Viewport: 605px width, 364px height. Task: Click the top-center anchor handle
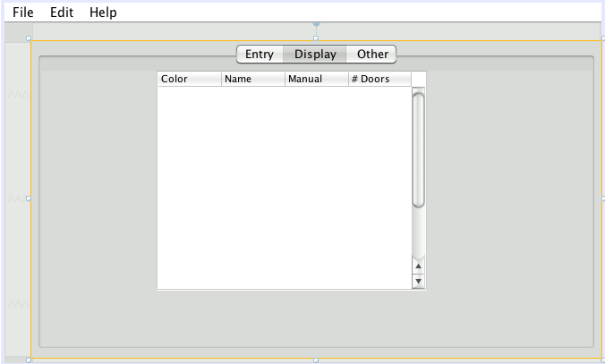316,27
